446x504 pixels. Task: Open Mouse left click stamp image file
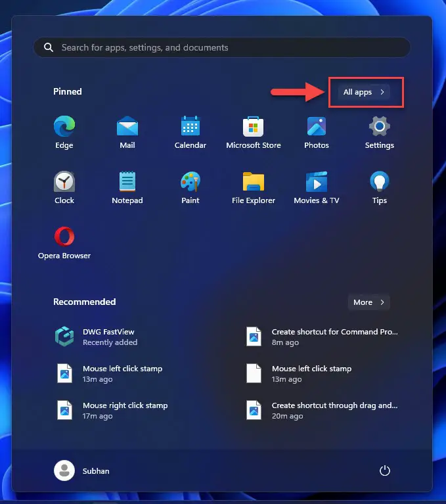coord(110,373)
